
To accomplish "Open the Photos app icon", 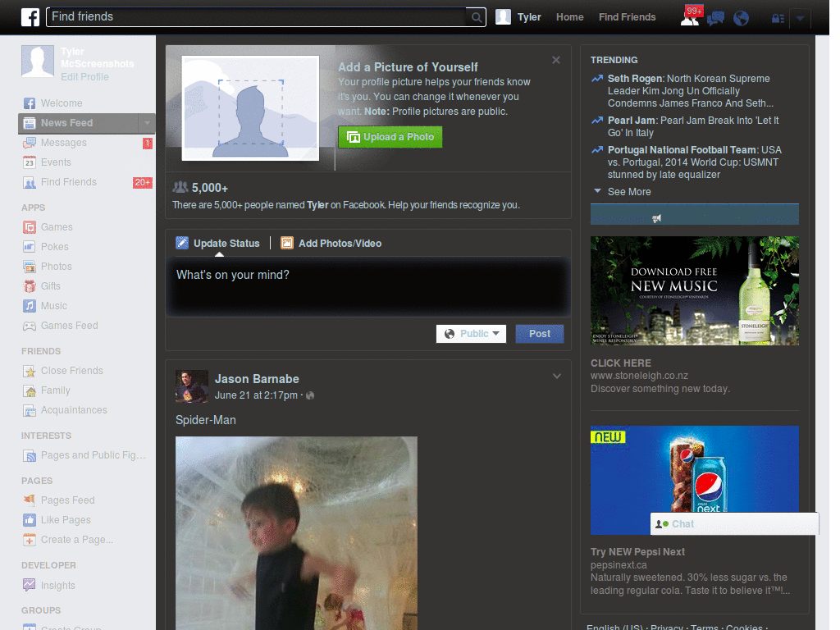I will (30, 267).
